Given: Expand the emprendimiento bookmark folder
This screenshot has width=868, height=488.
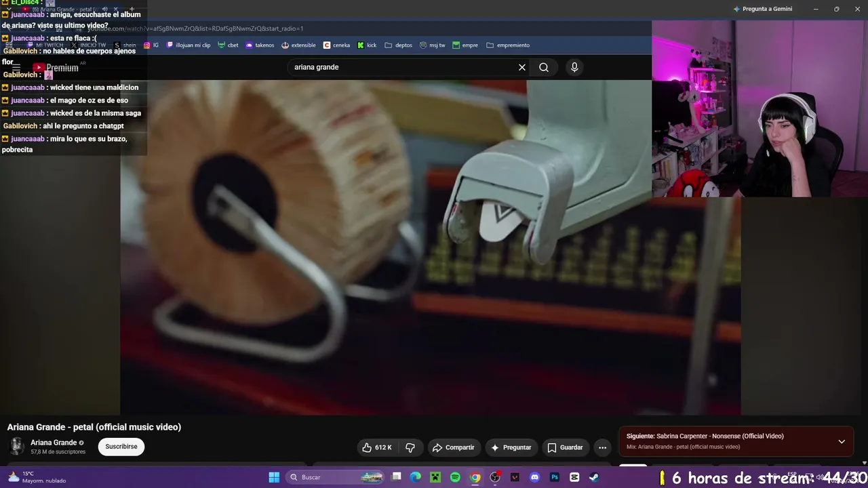Looking at the screenshot, I should click(x=508, y=45).
